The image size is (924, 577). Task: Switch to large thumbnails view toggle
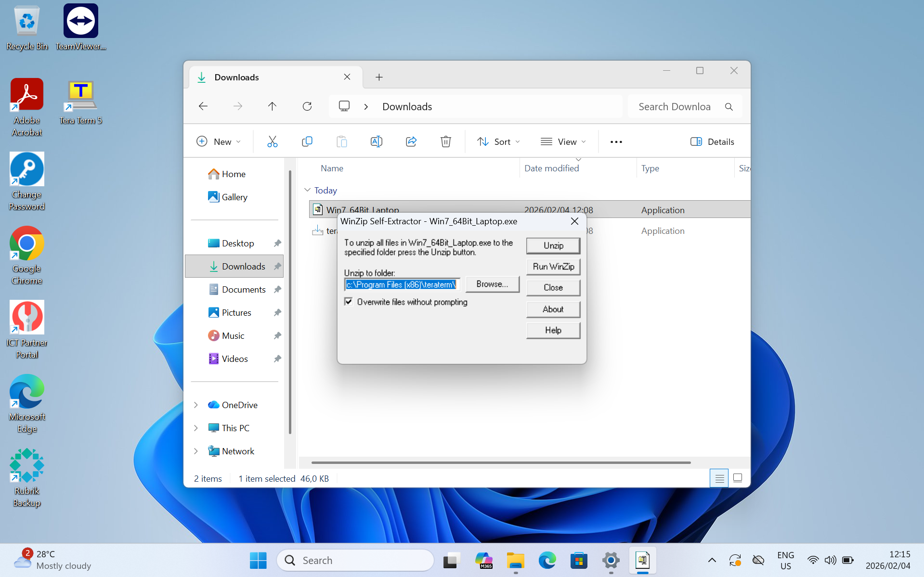737,478
